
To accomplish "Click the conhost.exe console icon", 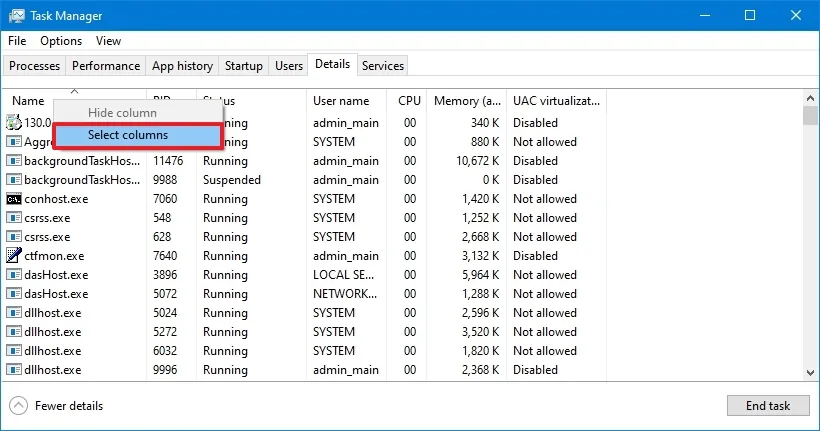I will (14, 199).
